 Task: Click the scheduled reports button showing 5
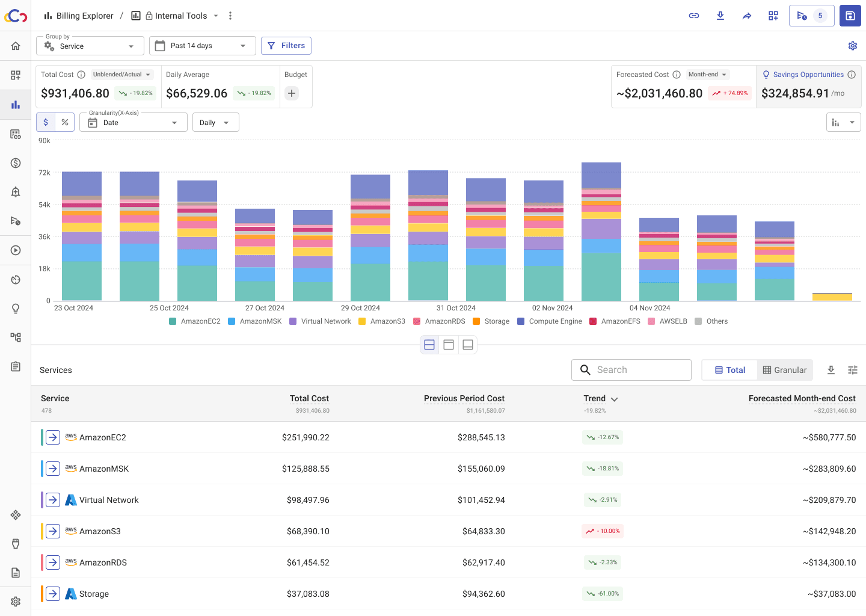(812, 16)
